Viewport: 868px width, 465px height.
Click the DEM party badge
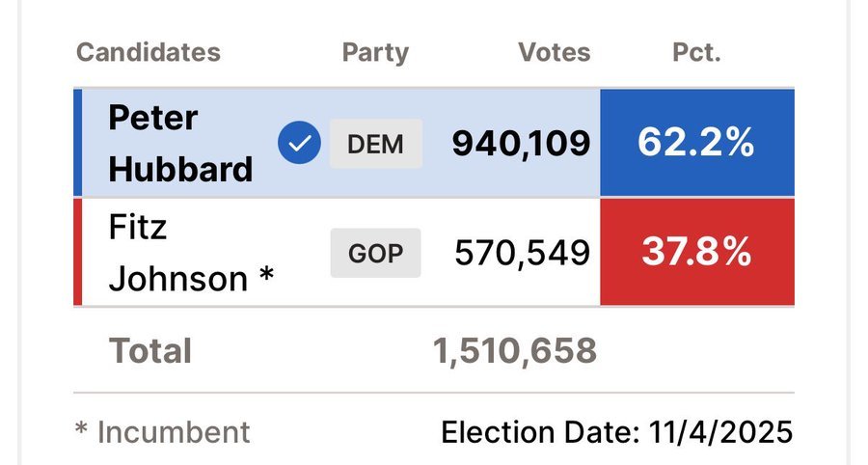click(x=376, y=144)
